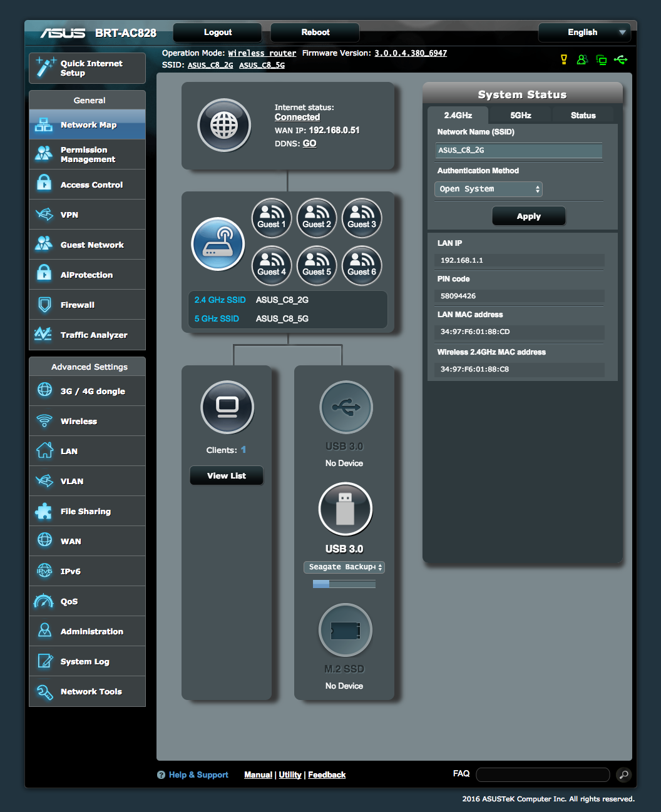Expand the Authentication Method dropdown
Image resolution: width=661 pixels, height=812 pixels.
(488, 189)
